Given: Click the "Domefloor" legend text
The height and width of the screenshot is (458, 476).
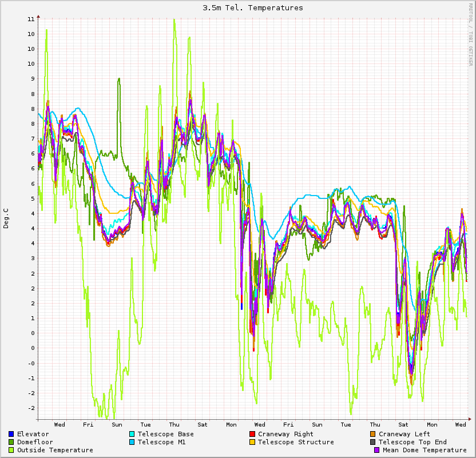Looking at the screenshot, I should (35, 442).
